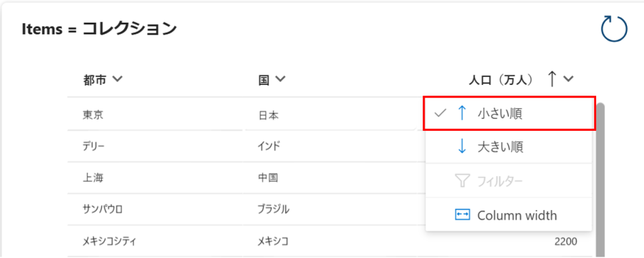Select the メキシコシティ row cell

coord(109,240)
